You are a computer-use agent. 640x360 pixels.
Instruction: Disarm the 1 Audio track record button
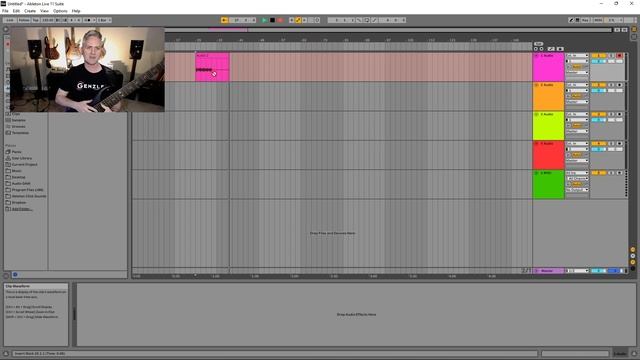point(620,56)
